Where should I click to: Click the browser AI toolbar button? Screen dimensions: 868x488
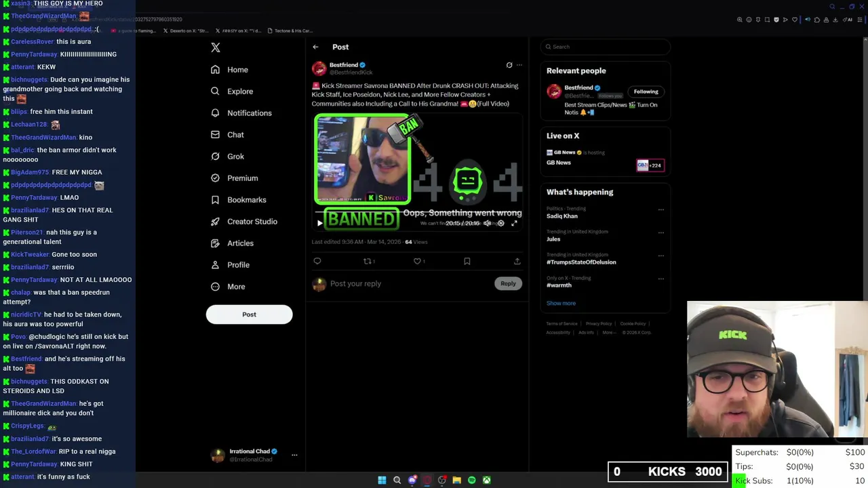[847, 20]
